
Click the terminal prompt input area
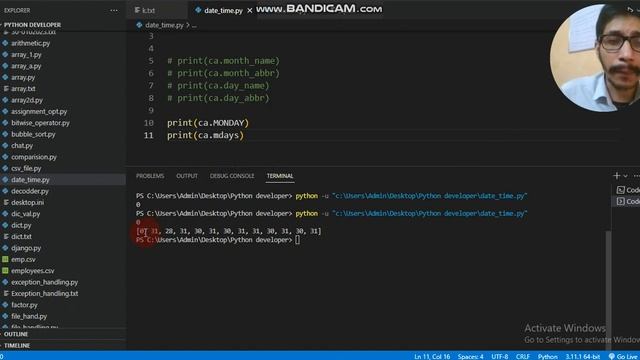[297, 240]
